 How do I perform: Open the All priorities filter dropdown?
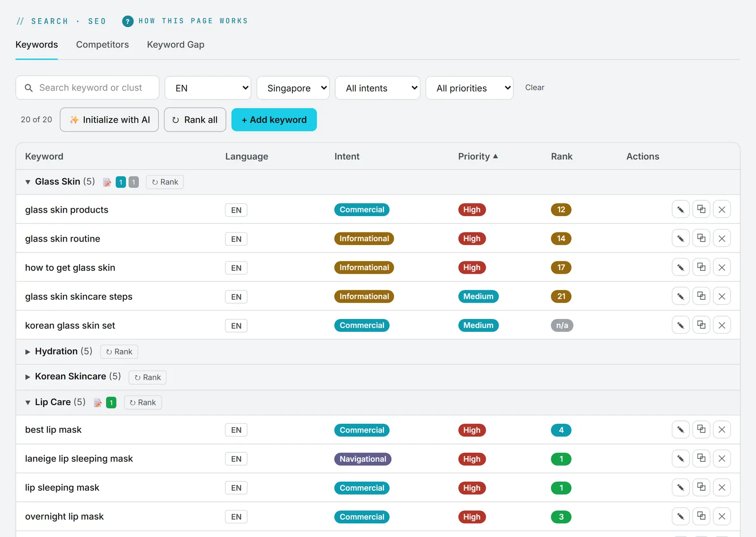pyautogui.click(x=470, y=88)
